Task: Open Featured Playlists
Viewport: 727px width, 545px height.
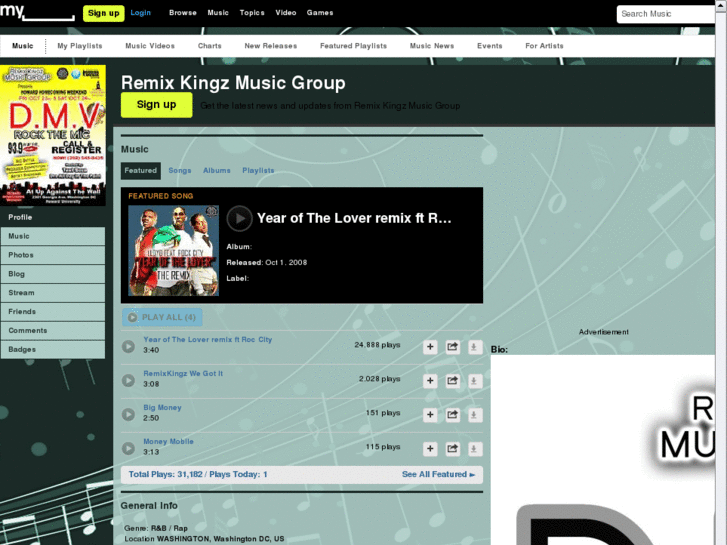Action: tap(353, 46)
